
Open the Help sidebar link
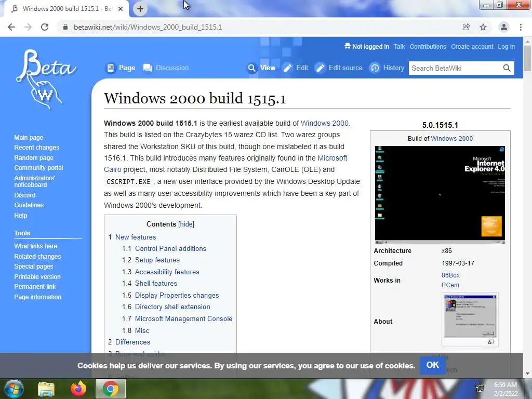point(21,216)
